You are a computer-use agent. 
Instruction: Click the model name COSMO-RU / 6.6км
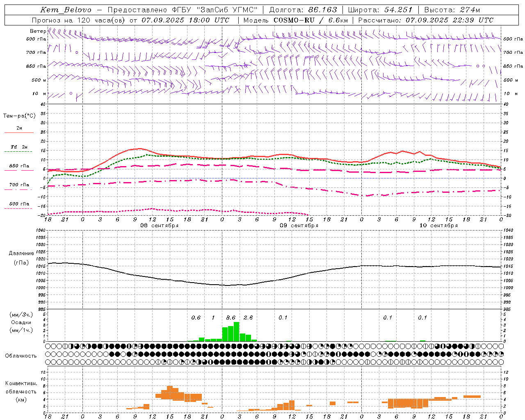click(x=310, y=20)
